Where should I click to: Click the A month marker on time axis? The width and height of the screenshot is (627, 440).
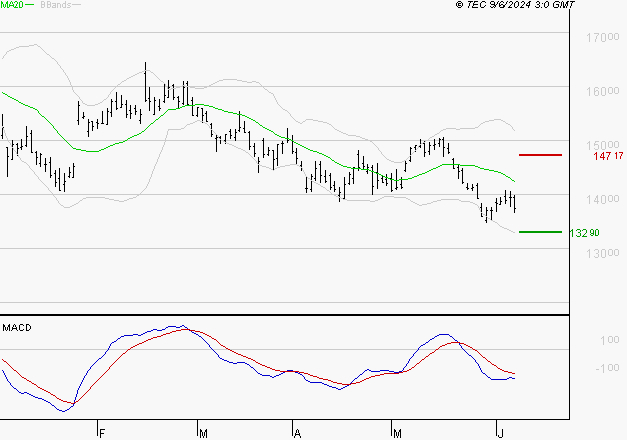297,433
